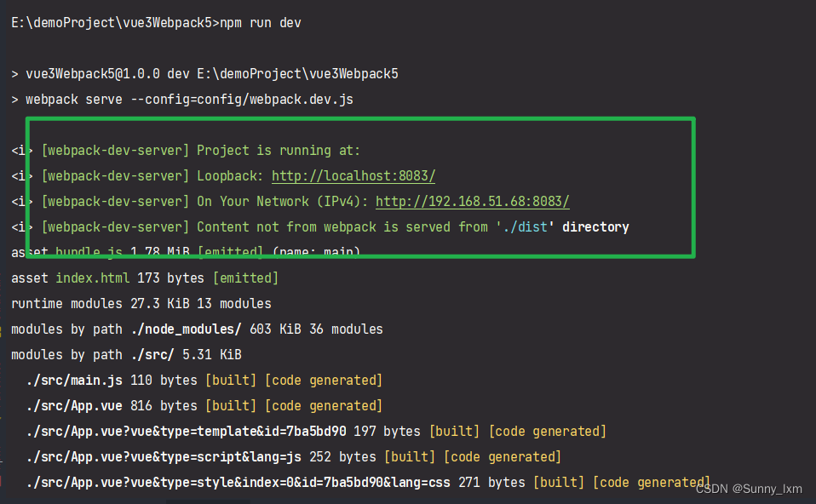The height and width of the screenshot is (504, 816).
Task: Open the Loopback localhost:8083 link
Action: [353, 175]
